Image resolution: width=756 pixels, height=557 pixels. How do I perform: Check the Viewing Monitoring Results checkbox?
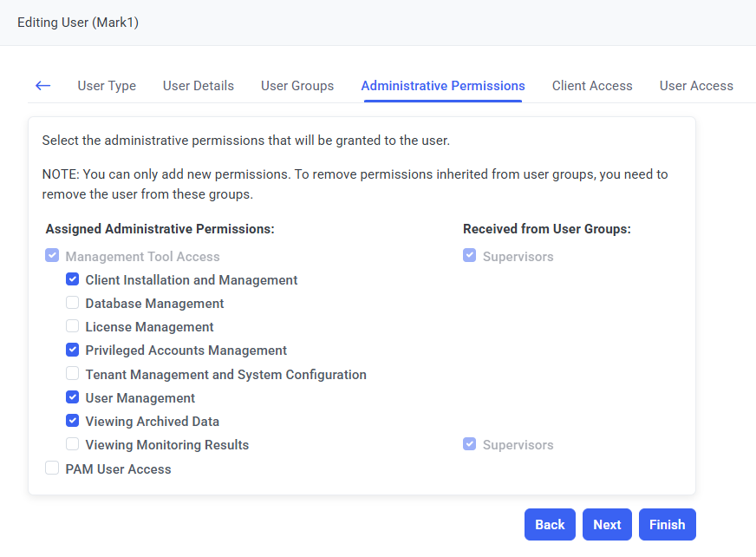tap(73, 445)
